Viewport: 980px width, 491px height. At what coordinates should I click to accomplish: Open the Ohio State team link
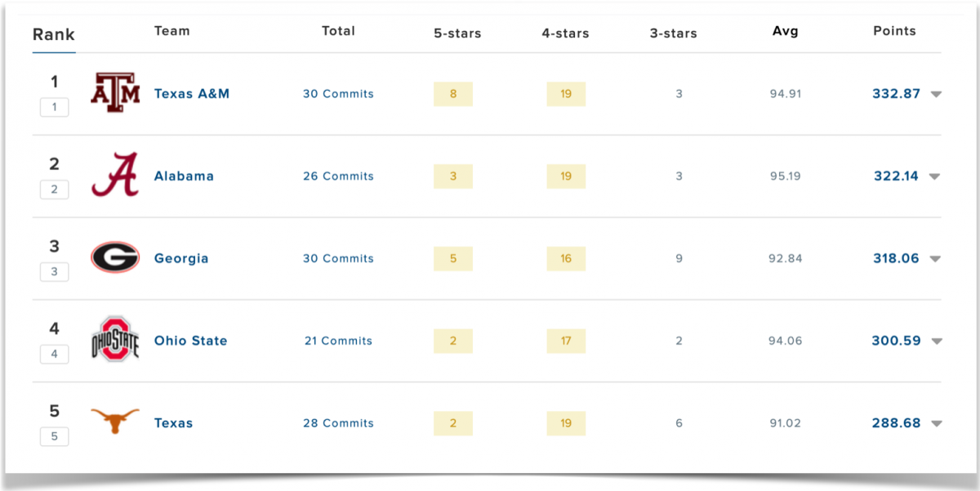191,341
